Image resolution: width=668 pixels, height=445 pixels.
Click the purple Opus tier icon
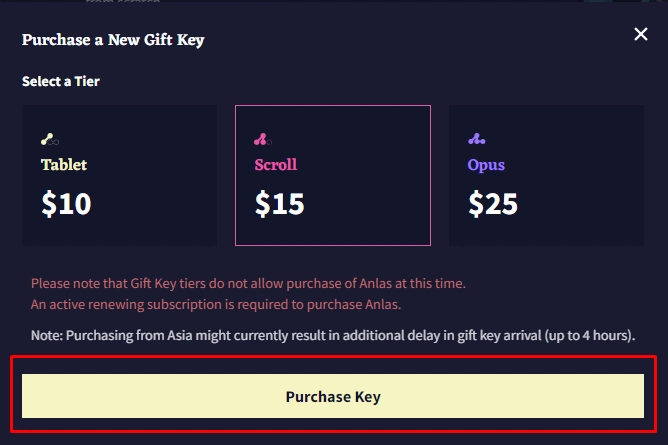click(477, 139)
